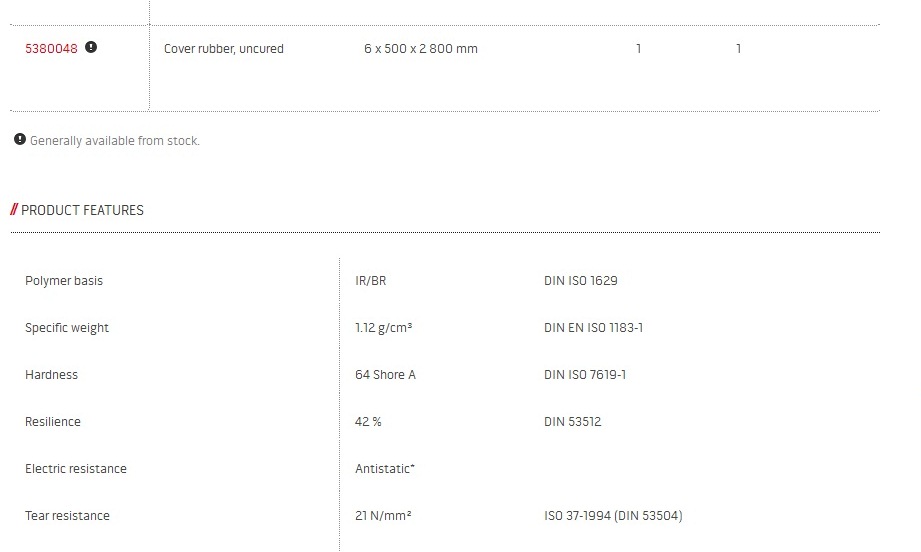Image resolution: width=921 pixels, height=552 pixels.
Task: Click the 64 Shore A hardness value
Action: [x=385, y=375]
